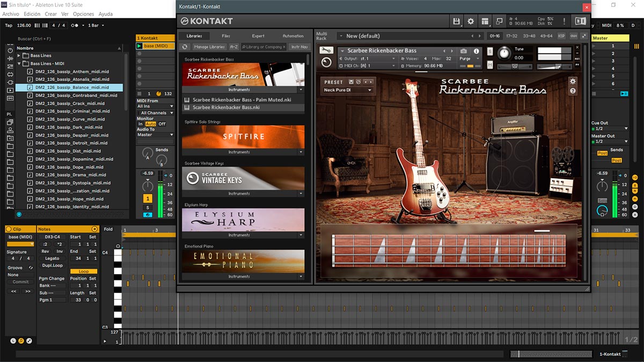
Task: Open Kontakt save menu disk icon
Action: click(x=457, y=21)
